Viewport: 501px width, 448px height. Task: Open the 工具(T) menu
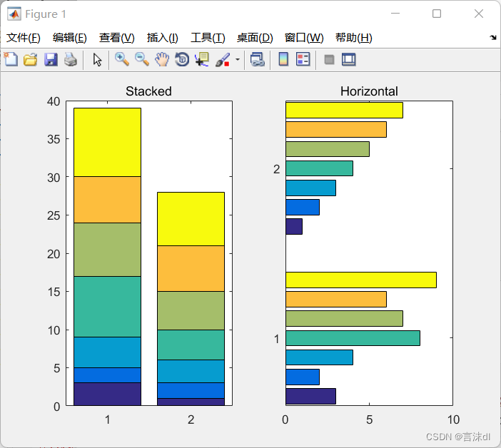(208, 38)
